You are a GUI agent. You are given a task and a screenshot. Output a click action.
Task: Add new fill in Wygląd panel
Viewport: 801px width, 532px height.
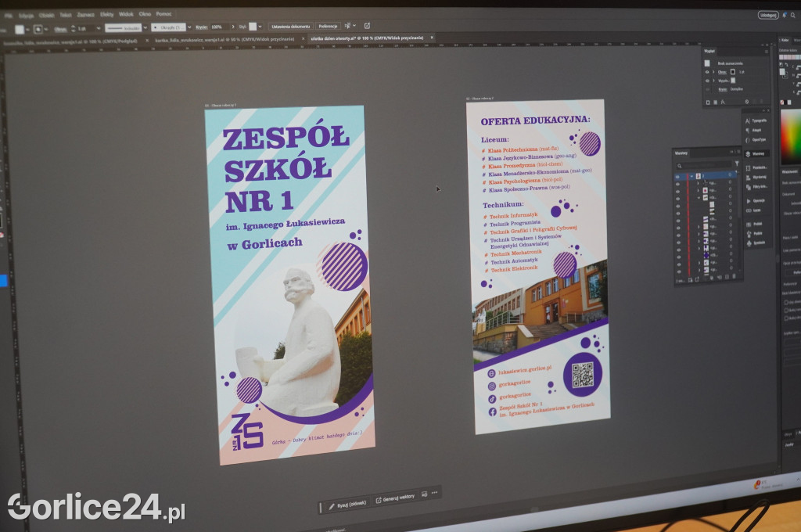715,102
